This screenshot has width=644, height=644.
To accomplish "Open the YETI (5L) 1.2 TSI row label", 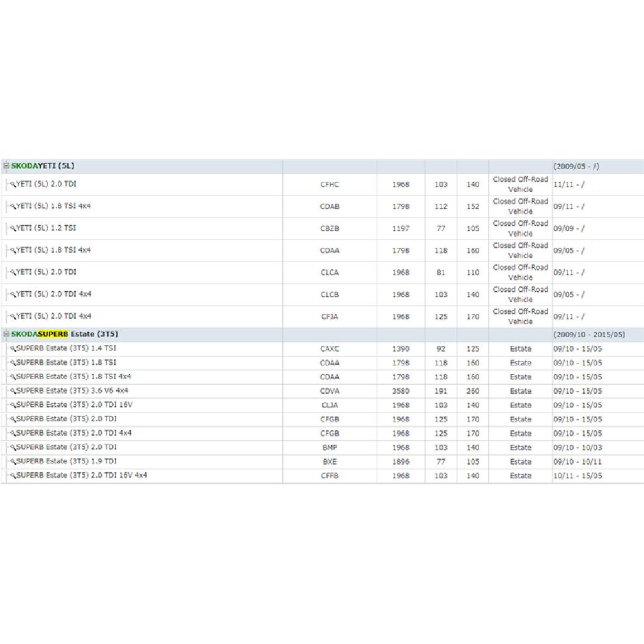I will tap(46, 228).
